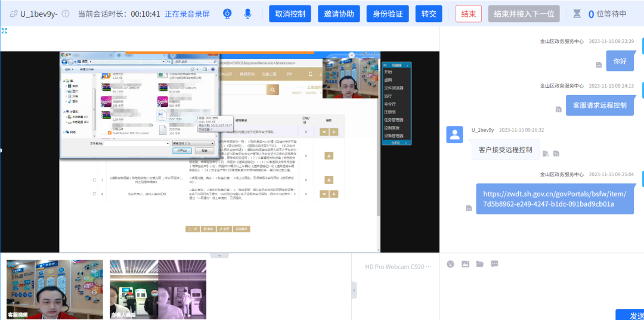Select 任务管理器 in quick keys panel

[394, 119]
